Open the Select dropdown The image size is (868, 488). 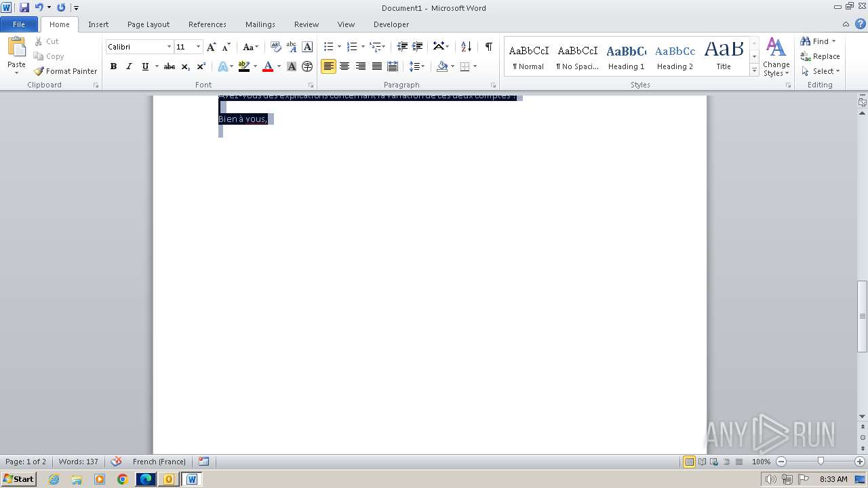pyautogui.click(x=821, y=71)
